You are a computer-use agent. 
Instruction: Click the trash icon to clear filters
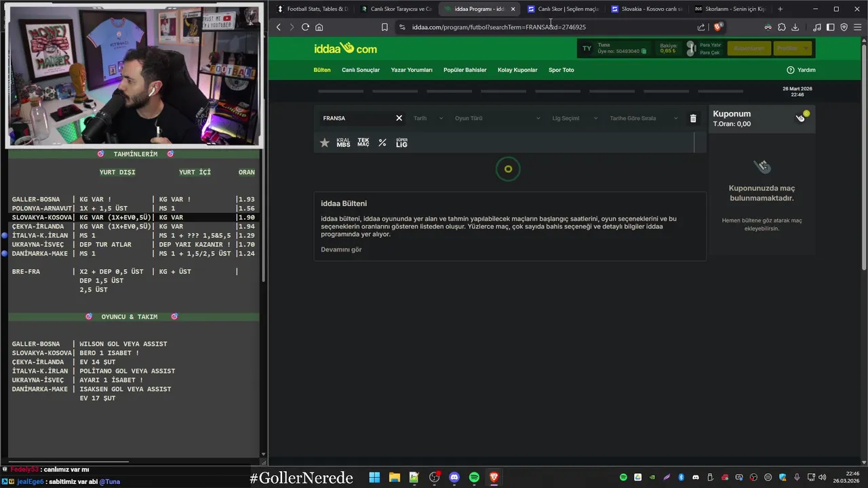coord(693,119)
